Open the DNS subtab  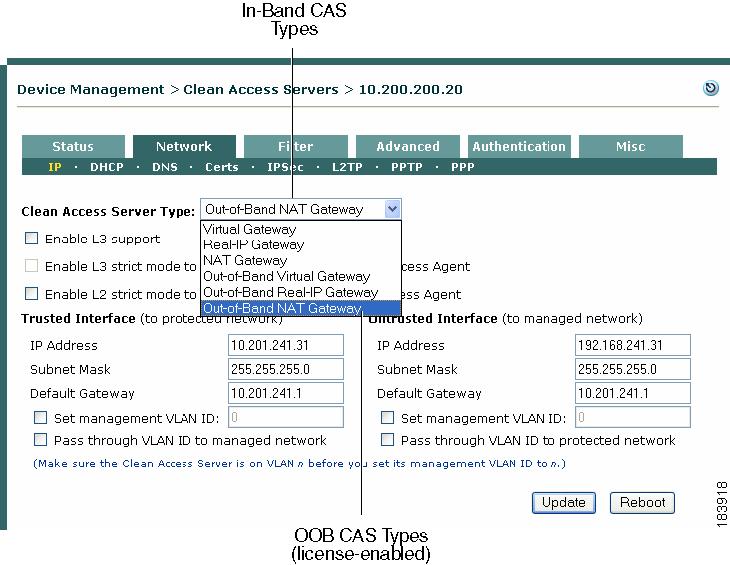pyautogui.click(x=165, y=167)
